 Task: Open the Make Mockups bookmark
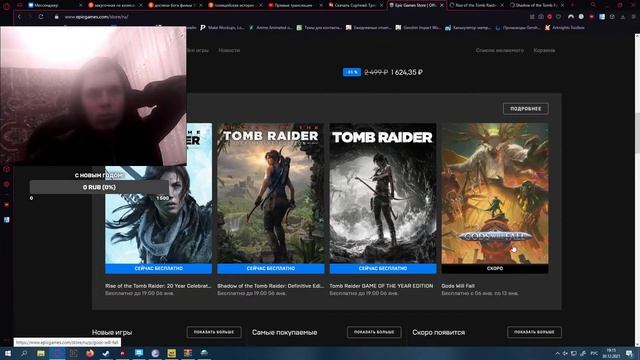[222, 28]
